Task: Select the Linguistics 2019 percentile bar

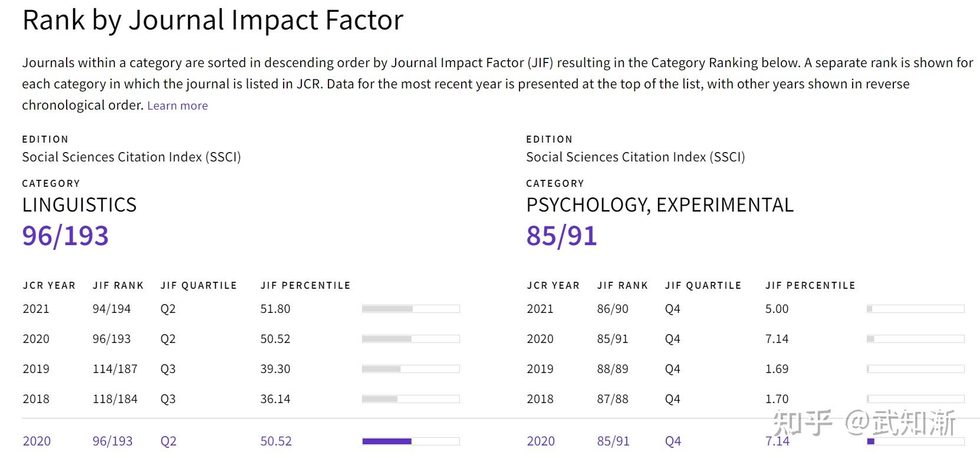Action: [x=410, y=369]
